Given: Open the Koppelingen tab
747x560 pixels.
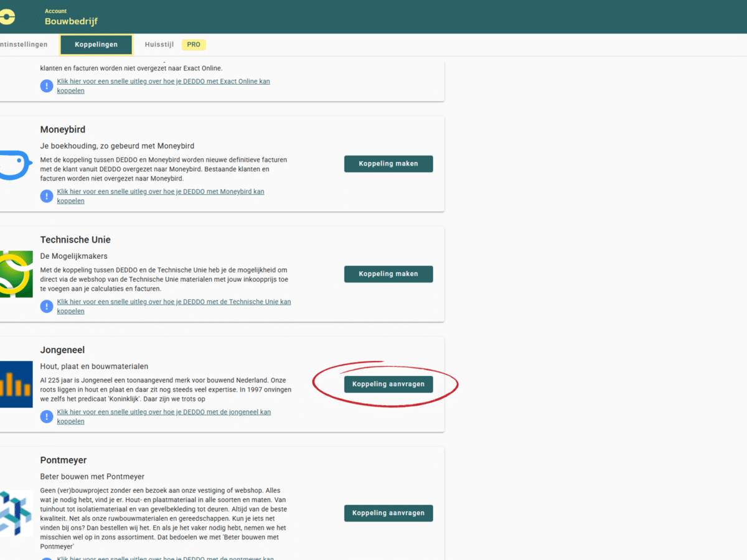Looking at the screenshot, I should tap(96, 45).
